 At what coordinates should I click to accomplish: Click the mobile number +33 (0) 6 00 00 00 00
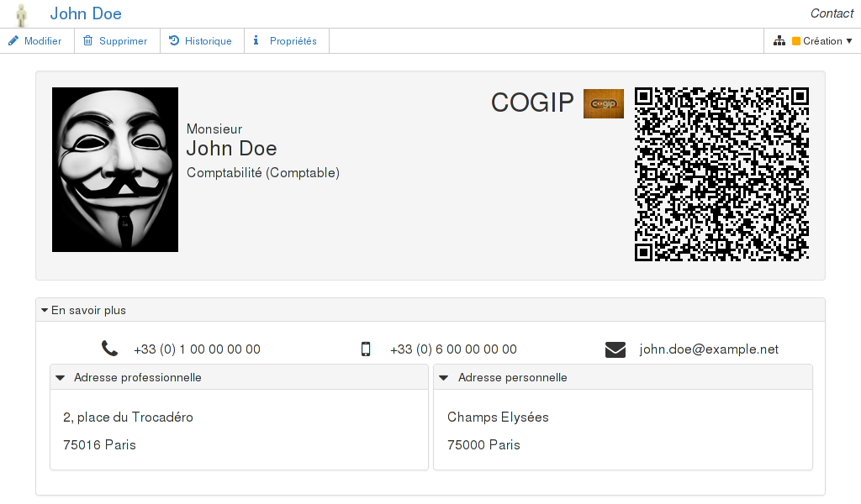(x=453, y=349)
